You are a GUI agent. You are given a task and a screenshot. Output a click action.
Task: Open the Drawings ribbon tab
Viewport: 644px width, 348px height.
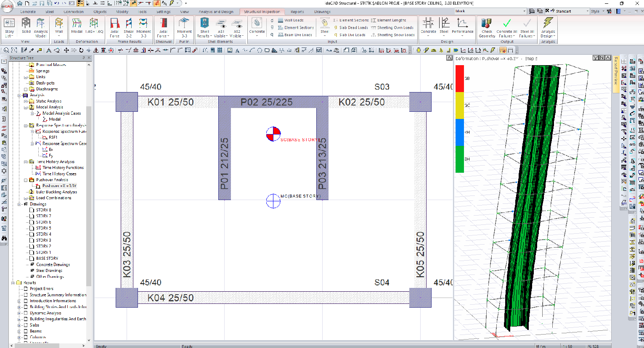pos(322,12)
